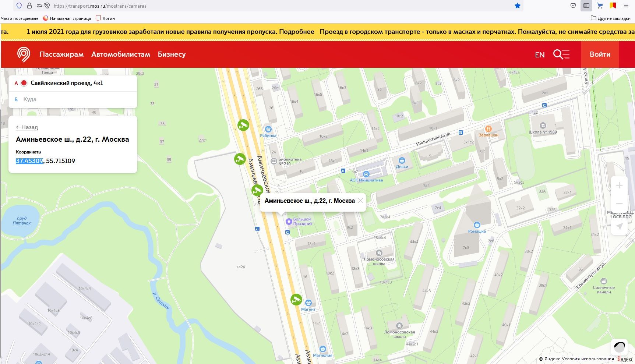Viewport: 635px width, 364px height.
Task: Open the search menu icon in header
Action: click(x=561, y=54)
